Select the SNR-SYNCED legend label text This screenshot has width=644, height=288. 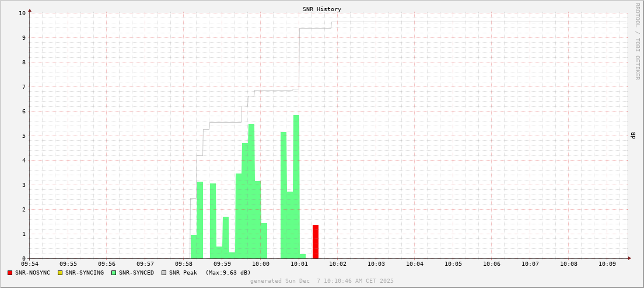coord(136,273)
